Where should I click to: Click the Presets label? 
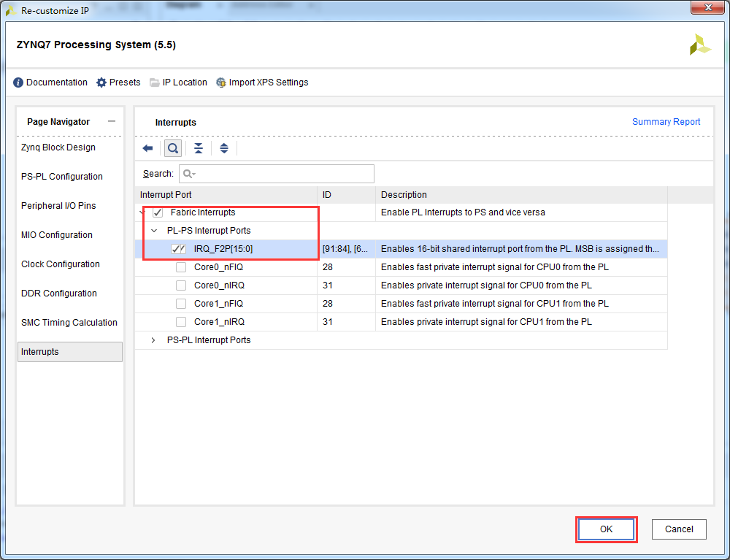(x=125, y=83)
